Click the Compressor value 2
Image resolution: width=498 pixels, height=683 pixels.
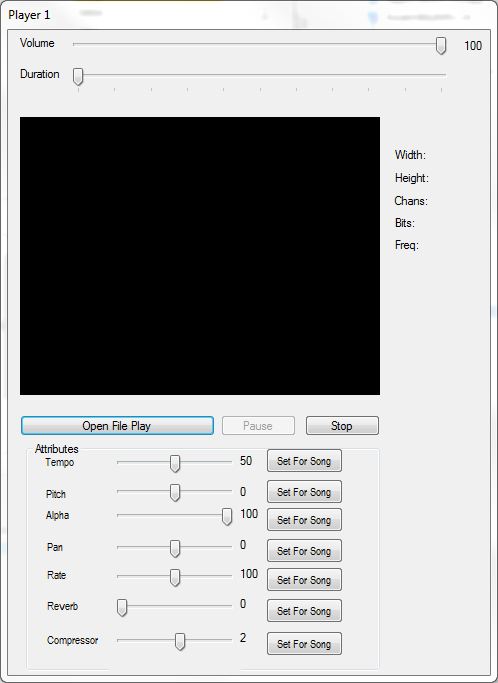pos(243,638)
